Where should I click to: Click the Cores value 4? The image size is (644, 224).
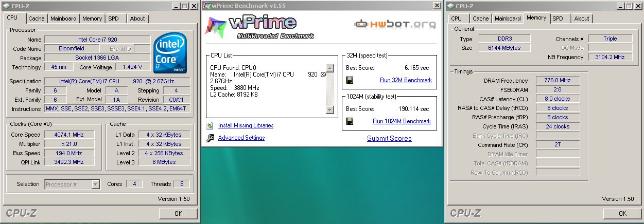click(134, 184)
